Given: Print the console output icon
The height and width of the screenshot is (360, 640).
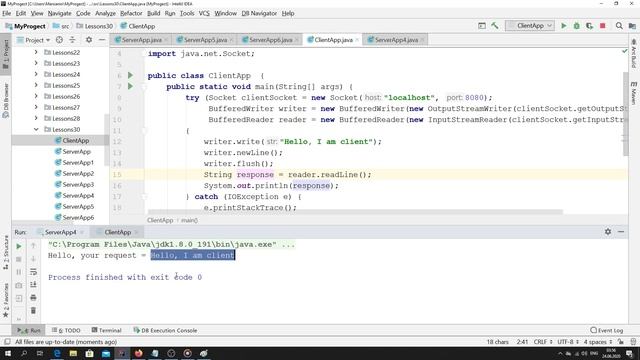Looking at the screenshot, I should tap(33, 298).
